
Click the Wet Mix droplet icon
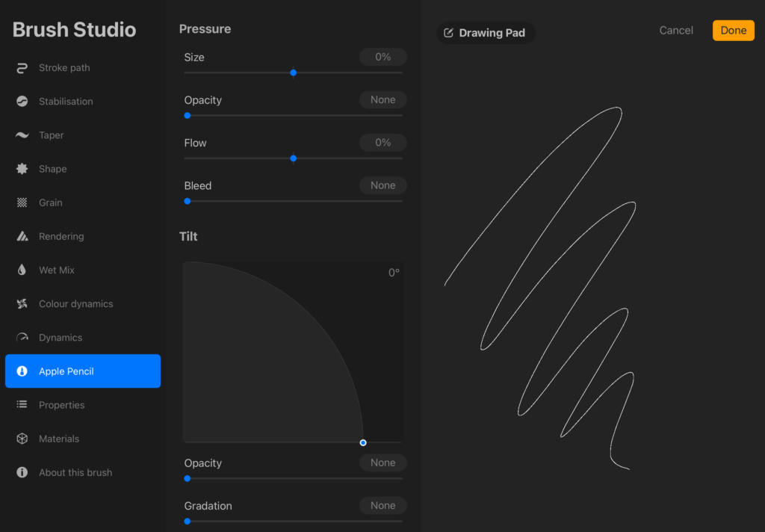pos(22,270)
